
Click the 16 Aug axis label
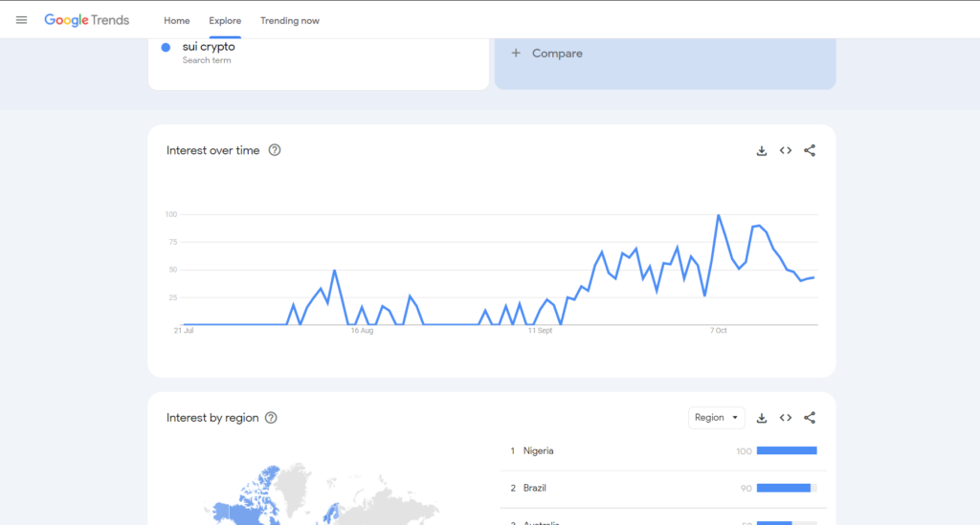point(362,331)
